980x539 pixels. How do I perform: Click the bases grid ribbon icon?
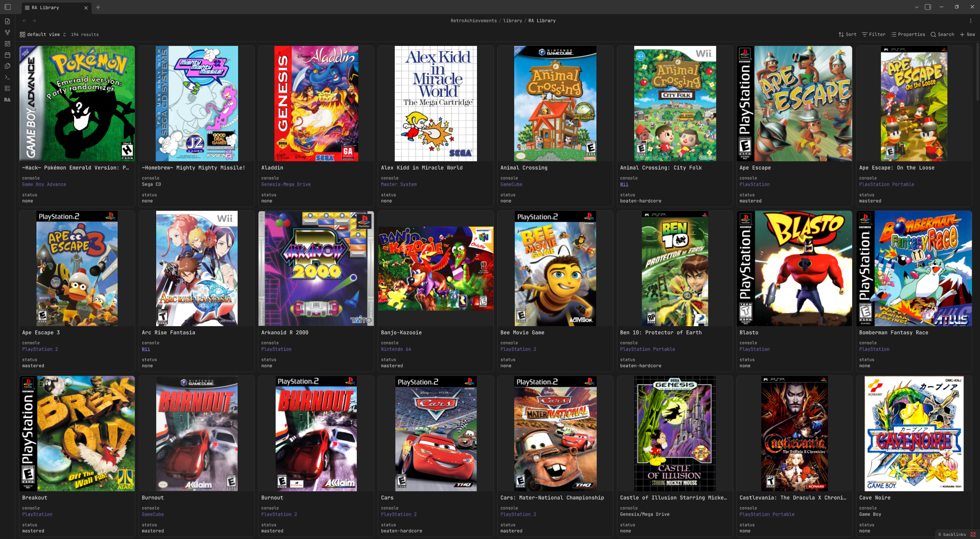(7, 44)
